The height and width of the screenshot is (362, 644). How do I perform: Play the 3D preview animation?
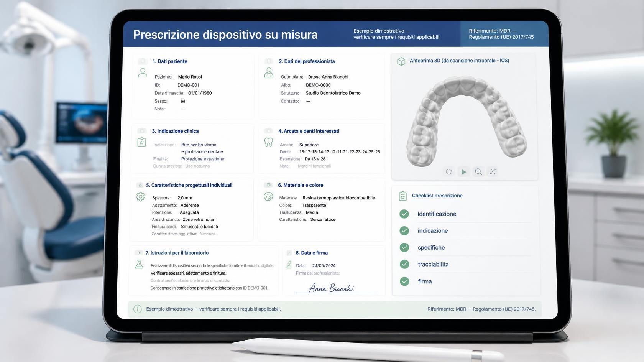[464, 172]
